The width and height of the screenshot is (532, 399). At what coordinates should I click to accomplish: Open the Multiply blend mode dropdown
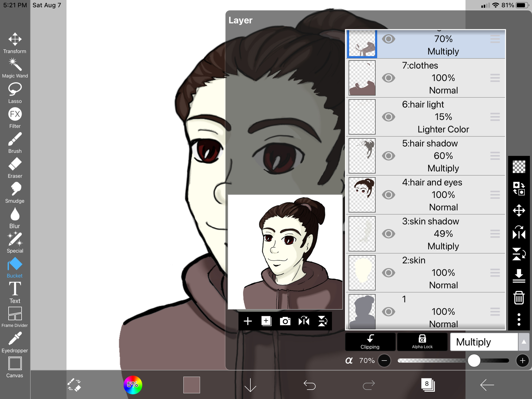[x=484, y=342]
